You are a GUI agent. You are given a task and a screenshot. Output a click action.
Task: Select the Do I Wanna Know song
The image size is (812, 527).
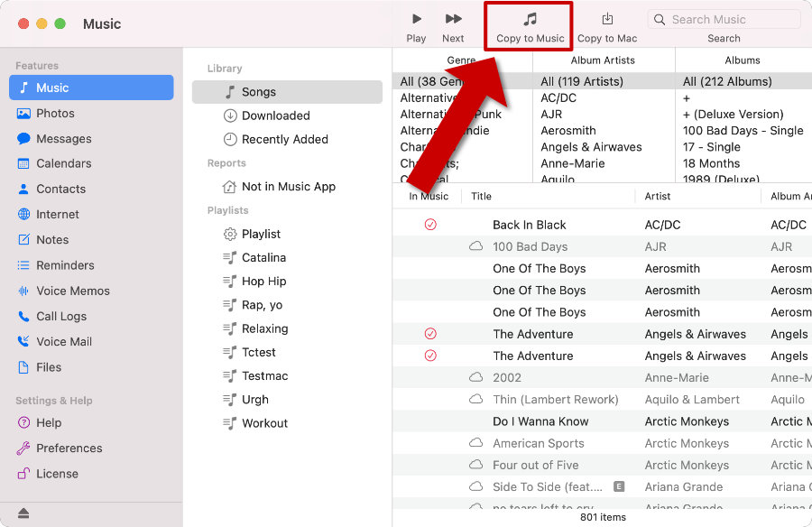point(603,421)
